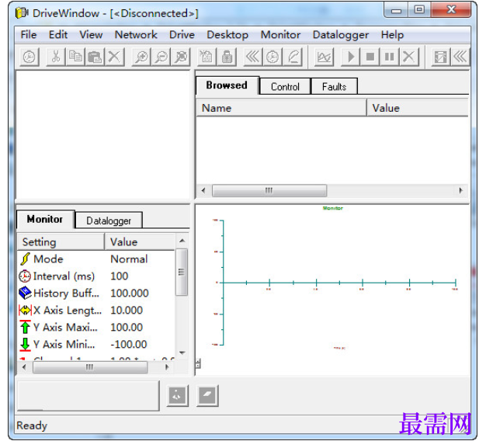Switch to the Browsed tab
Viewport: 486px width, 448px height.
click(x=227, y=85)
